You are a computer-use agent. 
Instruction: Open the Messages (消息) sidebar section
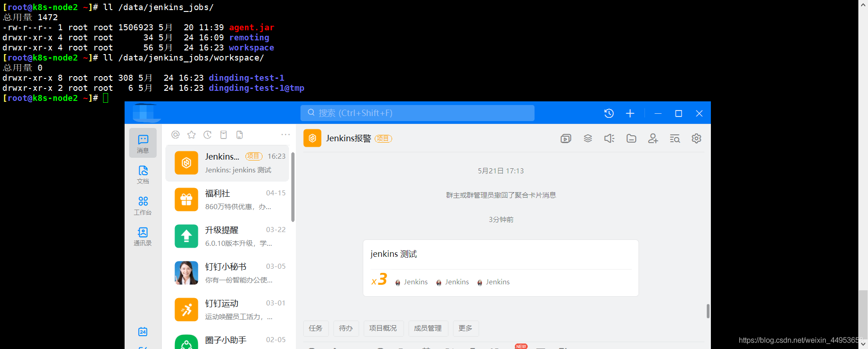point(143,144)
